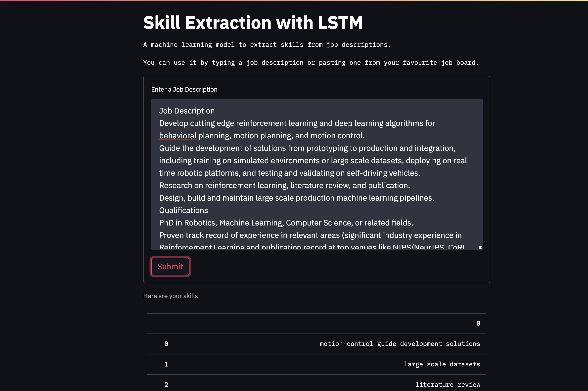Select row index 0 in skills table

[166, 344]
